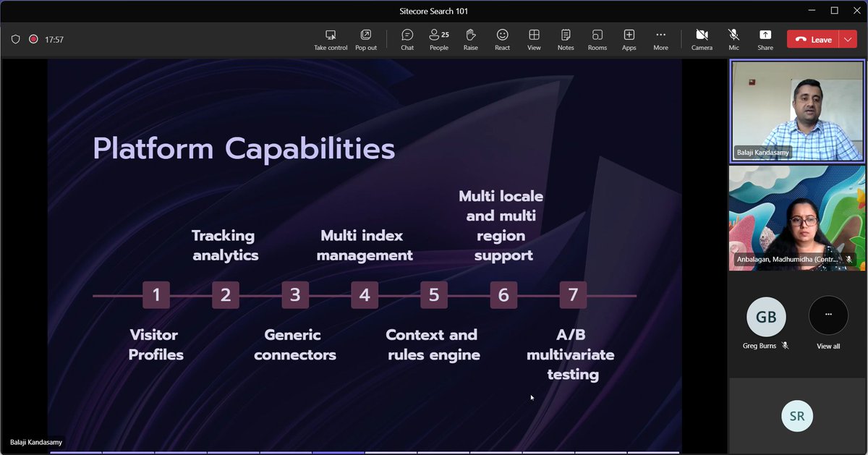Open the Apps menu

click(x=629, y=40)
